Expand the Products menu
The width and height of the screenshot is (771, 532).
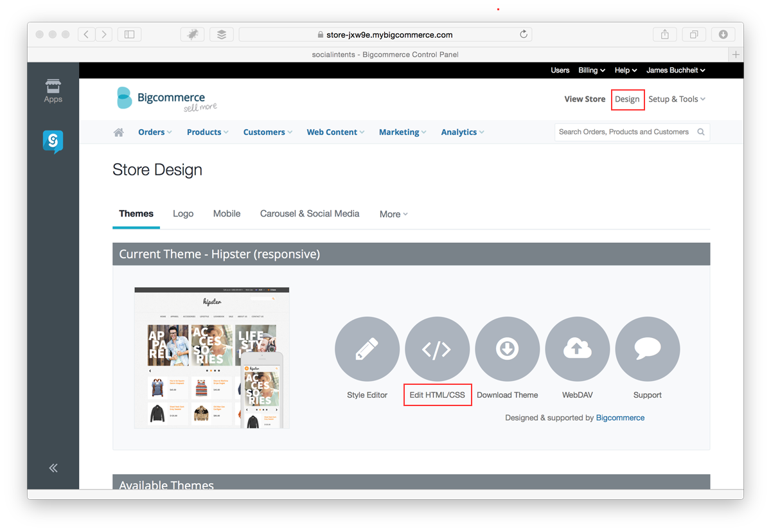[208, 132]
